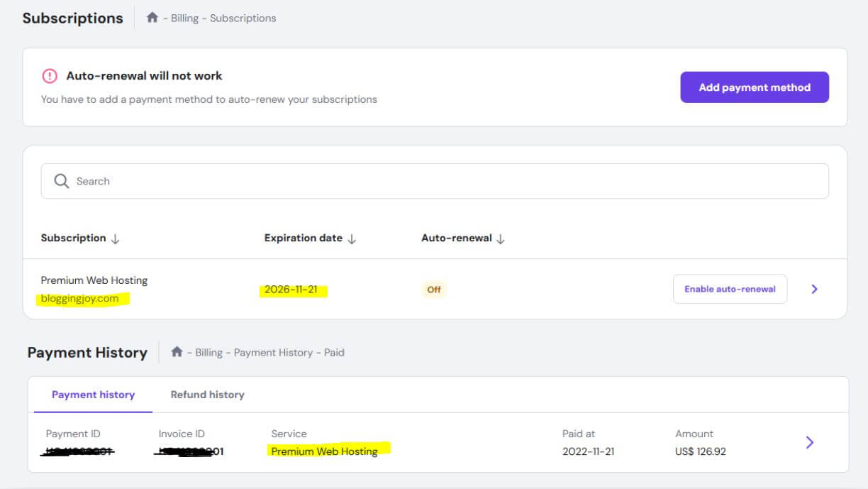
Task: Click home icon in Payment History breadcrumb
Action: click(x=177, y=352)
